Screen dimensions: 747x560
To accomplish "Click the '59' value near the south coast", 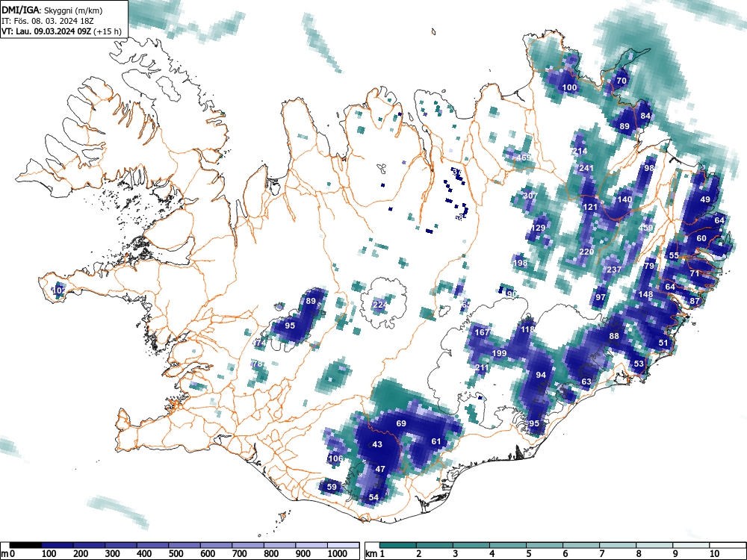I will 332,487.
